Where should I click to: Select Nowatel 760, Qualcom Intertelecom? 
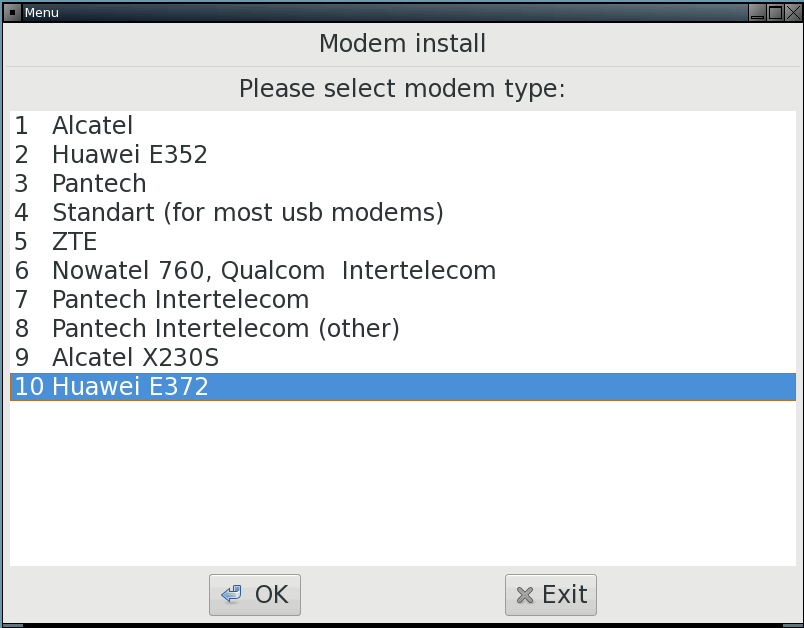(x=273, y=271)
